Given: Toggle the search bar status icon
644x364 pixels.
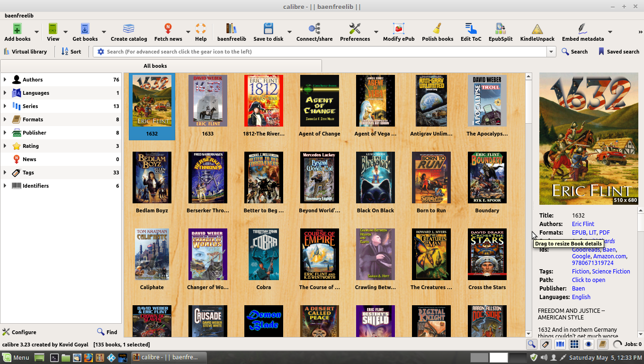Looking at the screenshot, I should 532,345.
